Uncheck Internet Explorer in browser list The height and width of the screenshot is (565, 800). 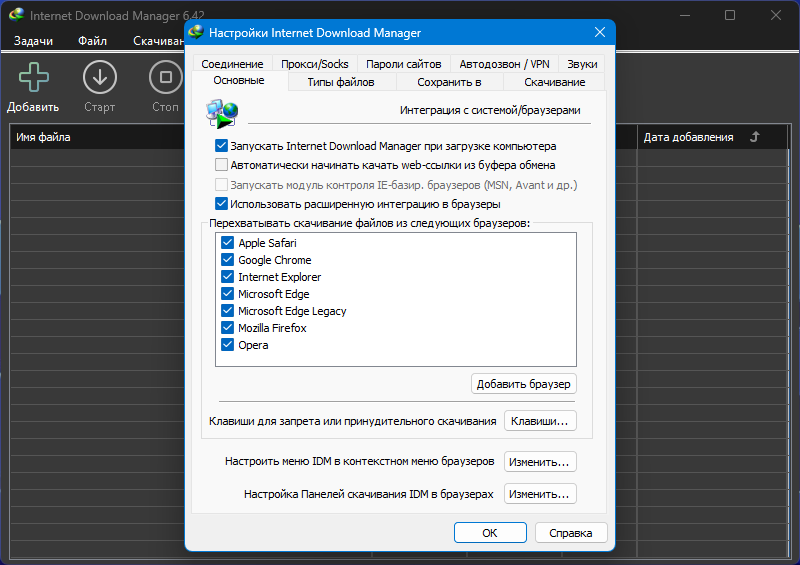pos(228,277)
